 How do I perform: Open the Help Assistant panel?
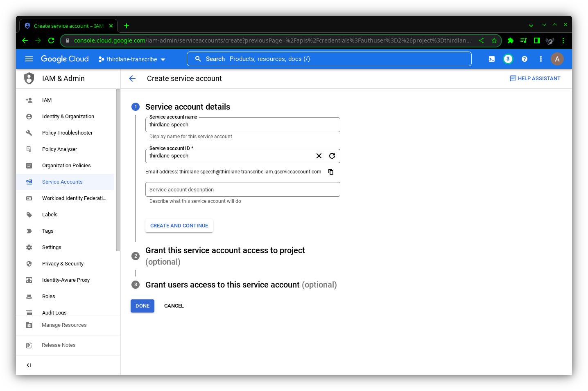tap(535, 79)
